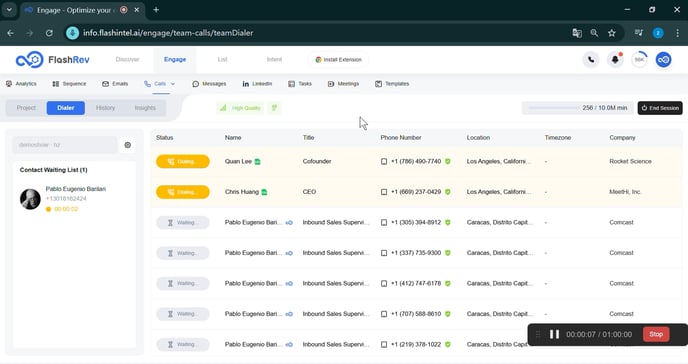Click the browser translate icon

pyautogui.click(x=577, y=33)
